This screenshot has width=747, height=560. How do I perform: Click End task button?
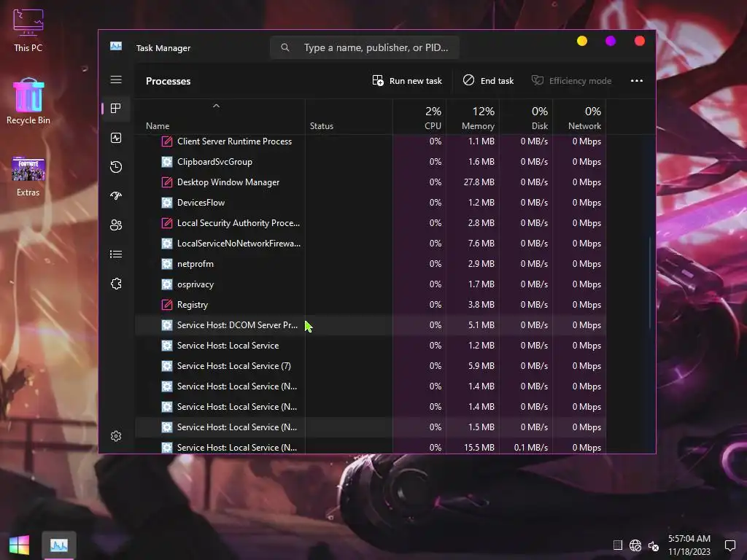coord(488,80)
